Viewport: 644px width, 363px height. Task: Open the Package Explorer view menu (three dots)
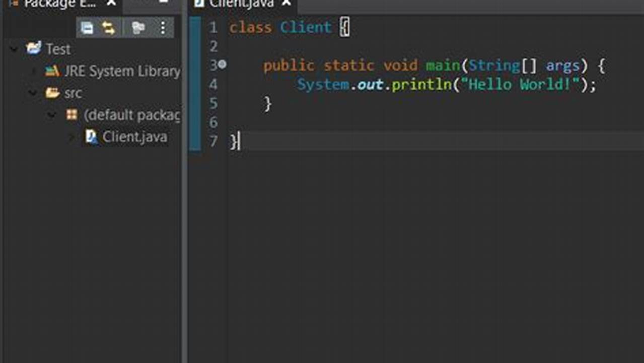click(x=163, y=28)
